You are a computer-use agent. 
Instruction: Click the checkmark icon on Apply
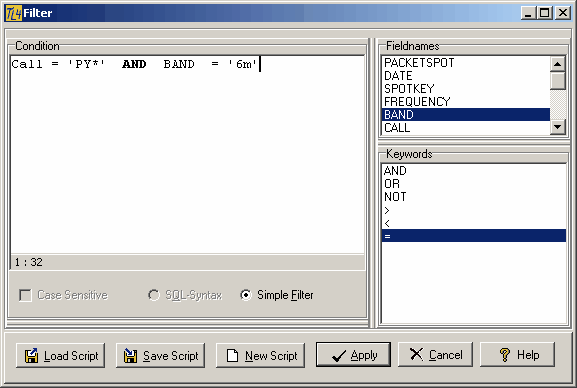coord(339,356)
